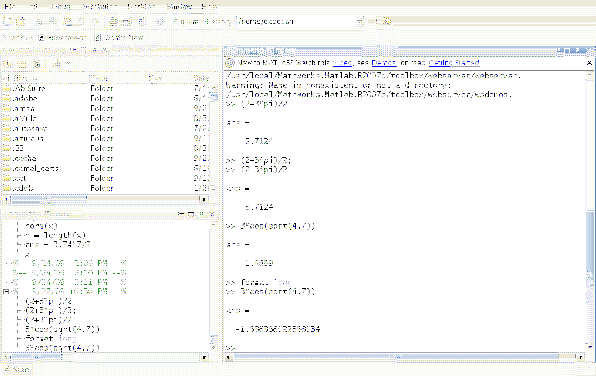Open the Edit menu
The width and height of the screenshot is (596, 376).
[x=34, y=6]
